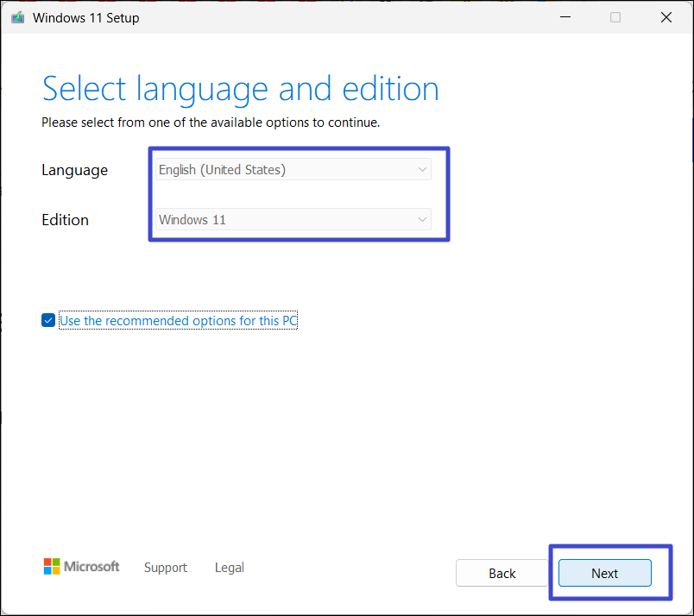Click the Edition field label
The height and width of the screenshot is (616, 694).
[x=65, y=220]
